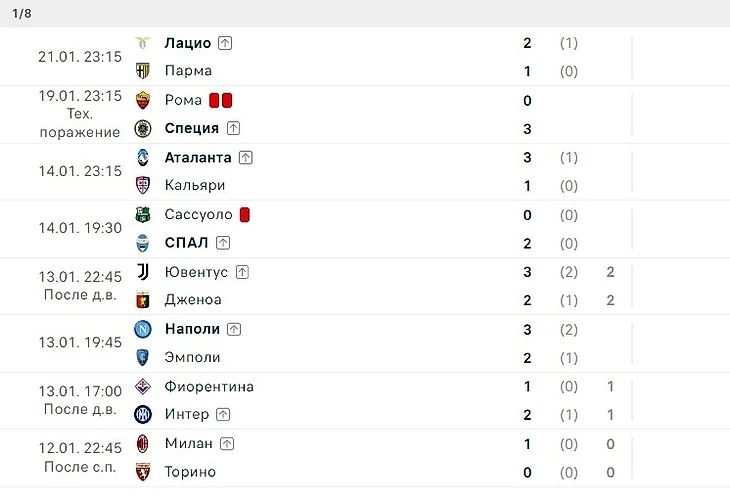Open the Торино team link

(190, 472)
